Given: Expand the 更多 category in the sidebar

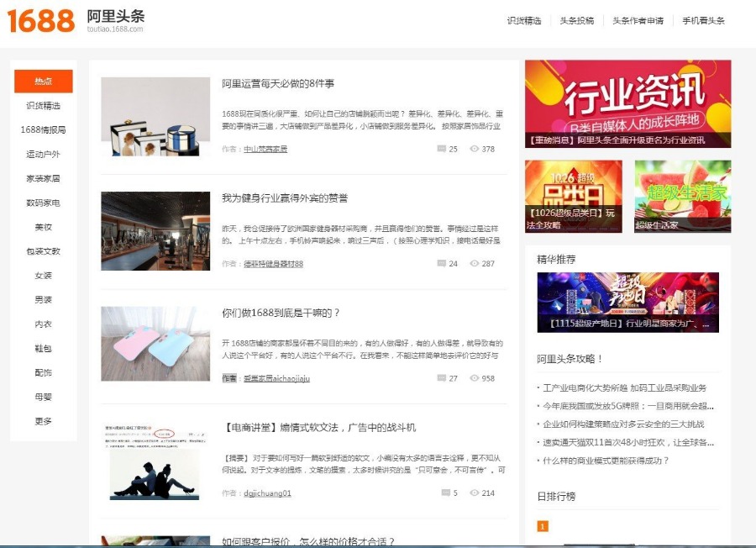Looking at the screenshot, I should coord(44,421).
